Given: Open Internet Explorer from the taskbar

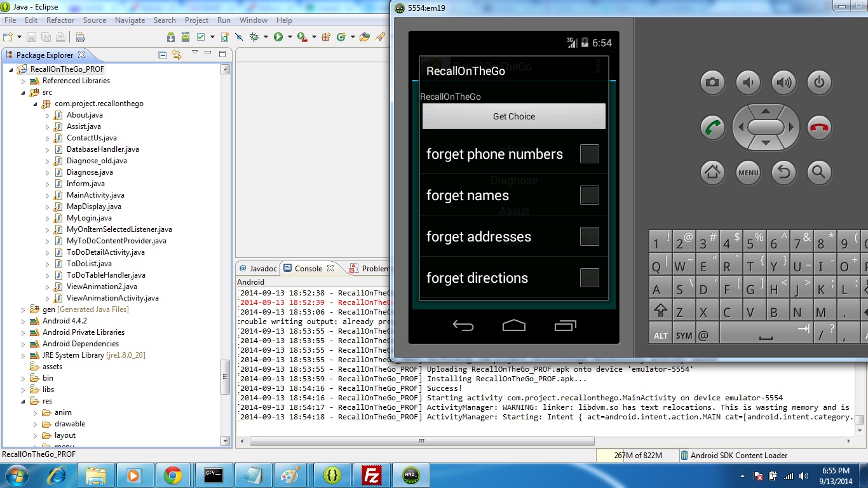Looking at the screenshot, I should click(x=57, y=475).
